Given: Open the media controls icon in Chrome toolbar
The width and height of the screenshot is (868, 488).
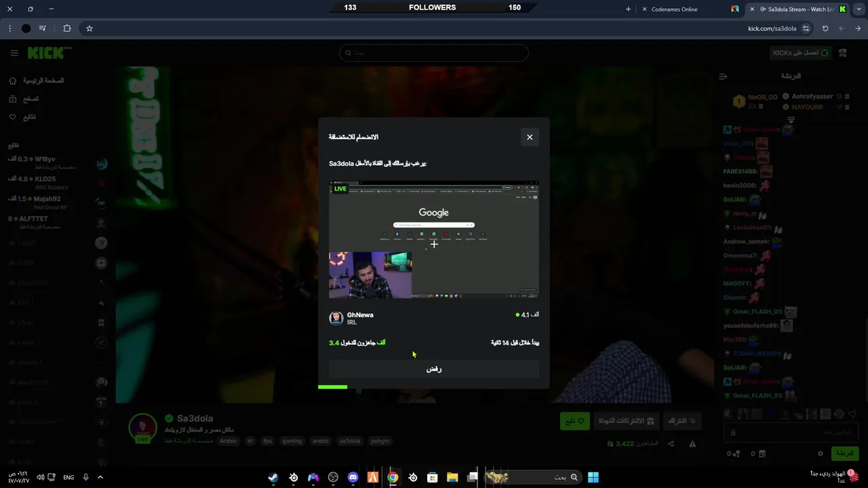Looking at the screenshot, I should (43, 28).
